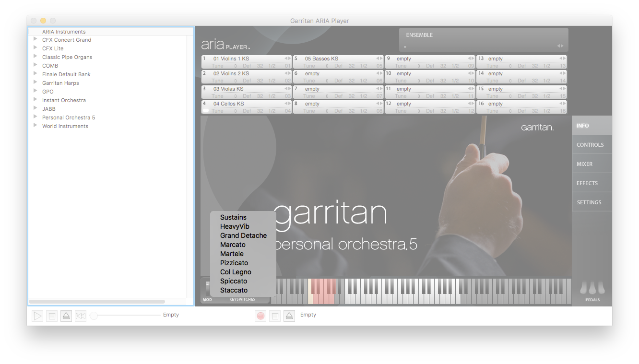Toggle the left soft pedal
This screenshot has width=639, height=364.
583,288
